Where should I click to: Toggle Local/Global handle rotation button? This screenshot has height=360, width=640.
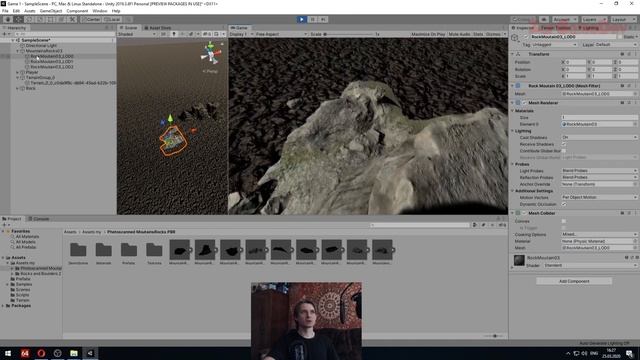[x=112, y=19]
